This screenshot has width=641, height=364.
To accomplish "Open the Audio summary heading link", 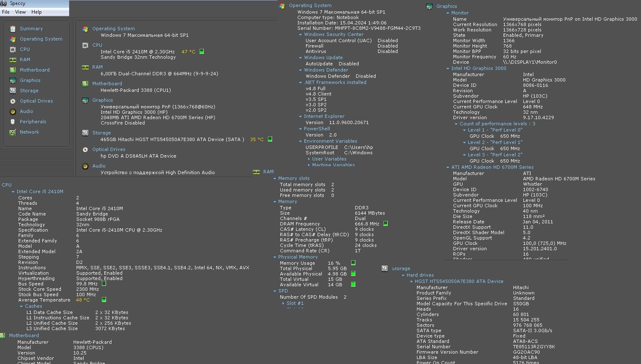I will 99,166.
